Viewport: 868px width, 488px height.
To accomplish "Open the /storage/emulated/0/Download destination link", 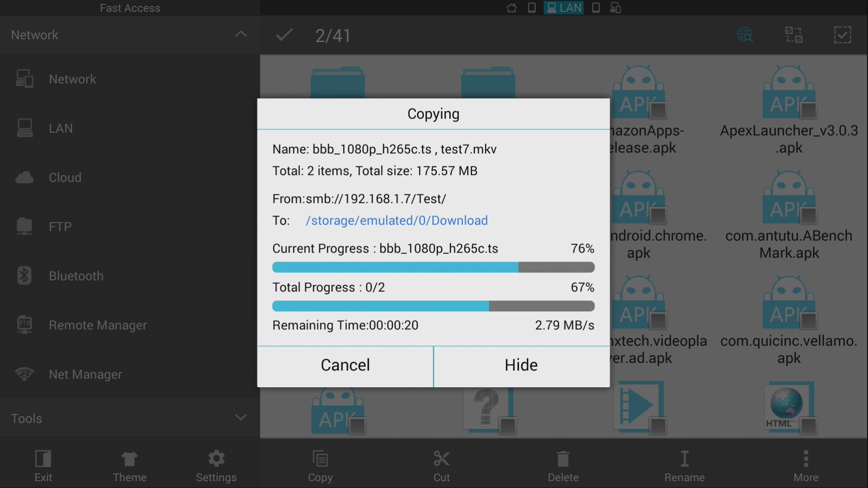I will (x=396, y=221).
